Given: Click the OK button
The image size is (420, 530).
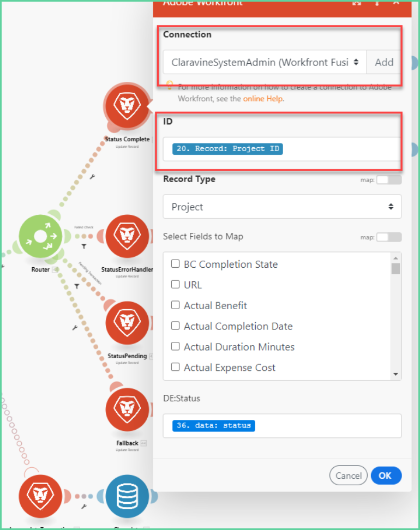Looking at the screenshot, I should click(386, 475).
